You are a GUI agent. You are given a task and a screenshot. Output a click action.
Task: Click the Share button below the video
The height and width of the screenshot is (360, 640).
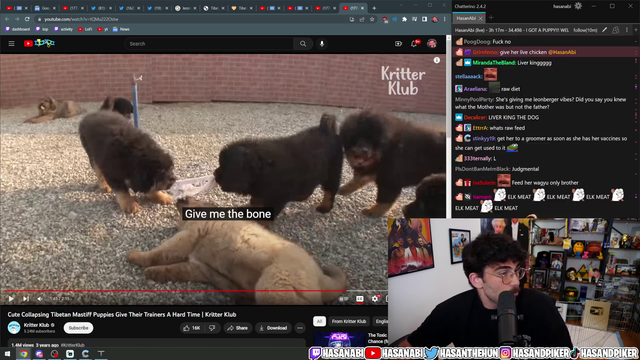pyautogui.click(x=238, y=328)
